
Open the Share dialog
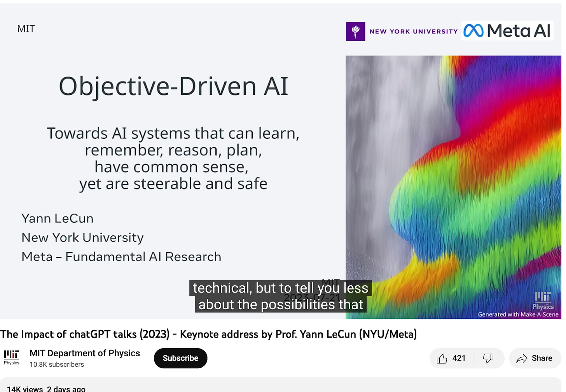coord(535,358)
